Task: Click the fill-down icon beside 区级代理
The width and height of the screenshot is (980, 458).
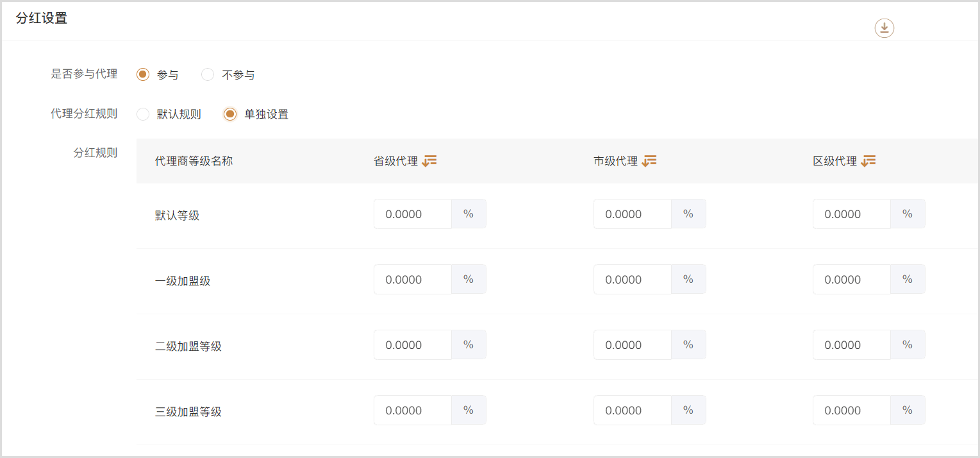Action: pos(868,161)
